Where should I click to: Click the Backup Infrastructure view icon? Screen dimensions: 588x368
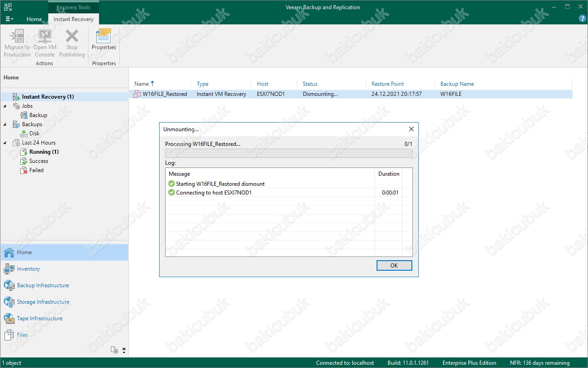(9, 285)
